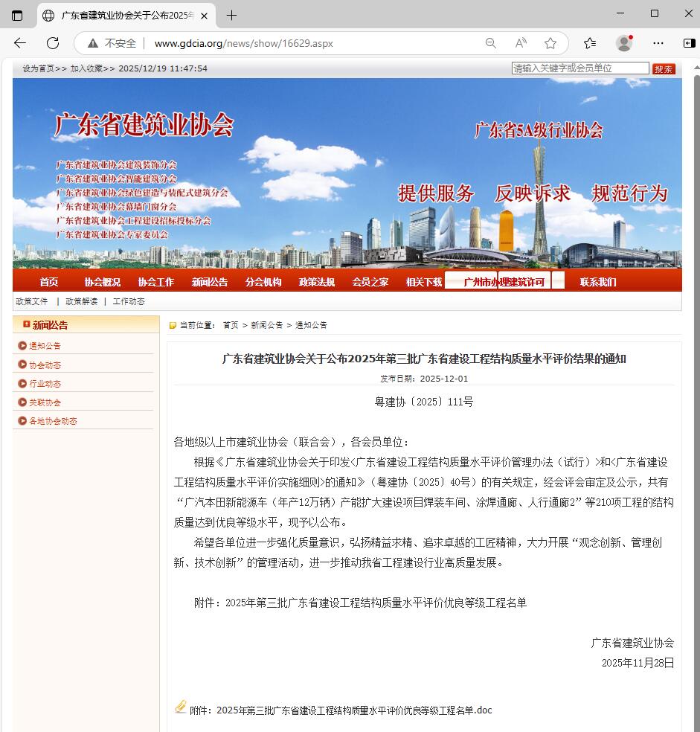This screenshot has height=732, width=700.
Task: Click the keyword search input field
Action: click(580, 68)
